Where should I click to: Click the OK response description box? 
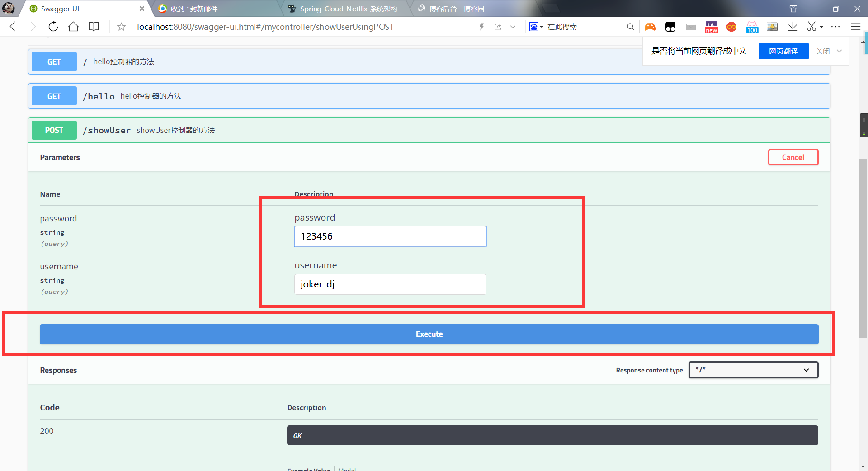[552, 435]
